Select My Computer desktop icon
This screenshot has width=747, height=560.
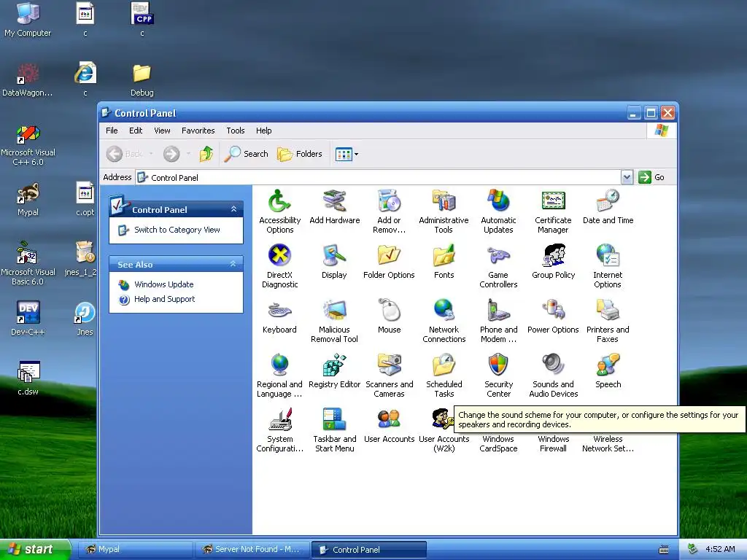[x=28, y=20]
